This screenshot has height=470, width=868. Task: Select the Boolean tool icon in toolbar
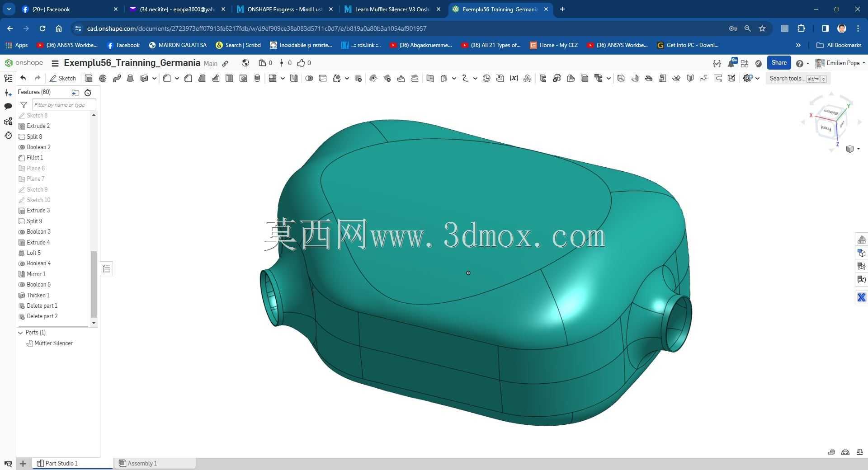(x=309, y=78)
